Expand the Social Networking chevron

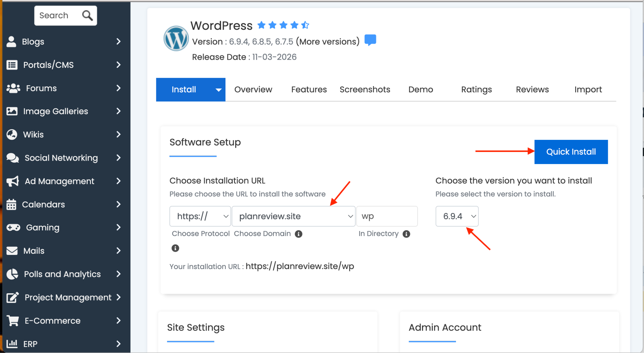click(119, 158)
